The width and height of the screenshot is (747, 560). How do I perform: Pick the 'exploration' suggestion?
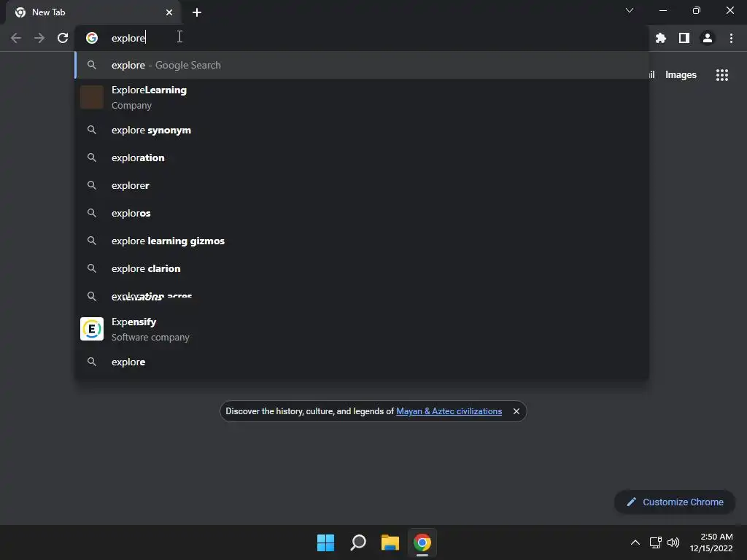click(x=362, y=157)
